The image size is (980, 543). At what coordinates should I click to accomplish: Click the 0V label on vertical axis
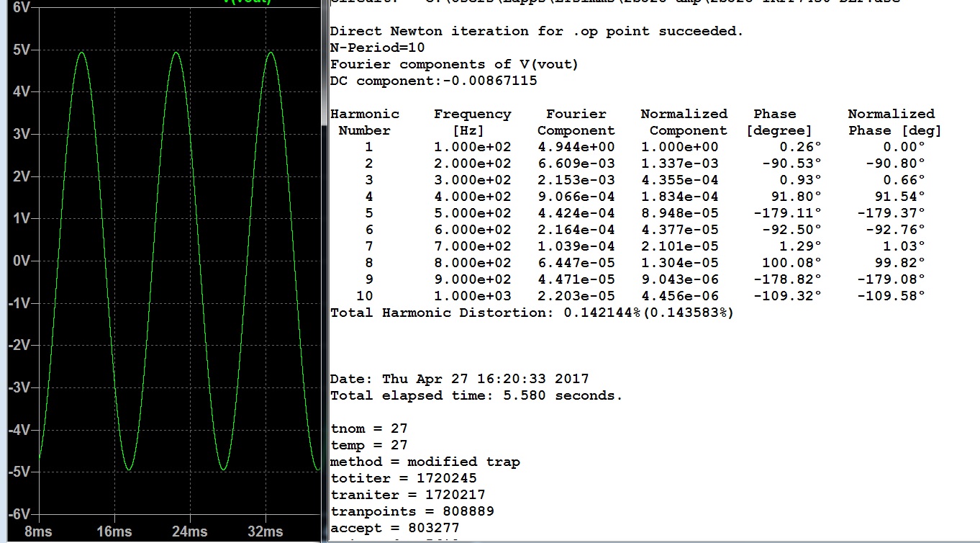tap(21, 261)
